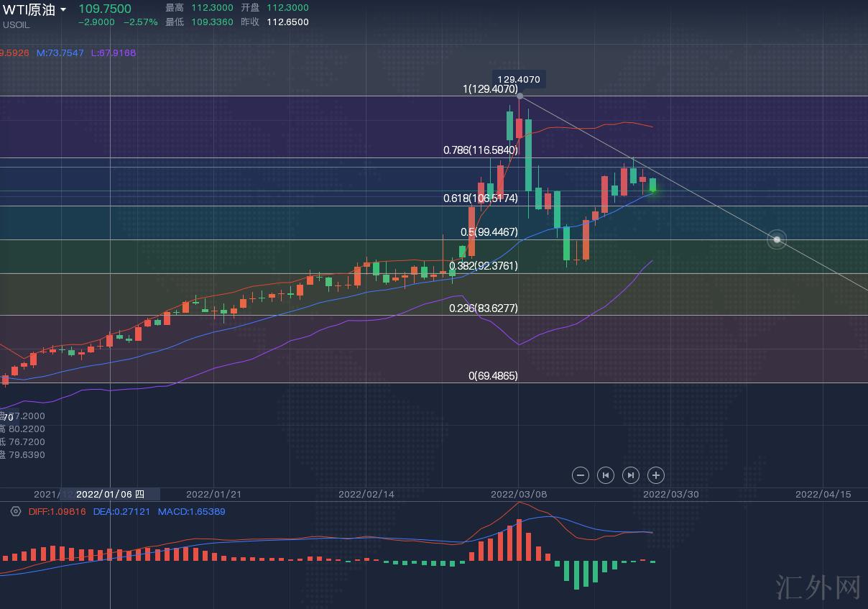The width and height of the screenshot is (868, 609).
Task: Select the 1(129.4070) Fibonacci level label
Action: click(x=490, y=89)
